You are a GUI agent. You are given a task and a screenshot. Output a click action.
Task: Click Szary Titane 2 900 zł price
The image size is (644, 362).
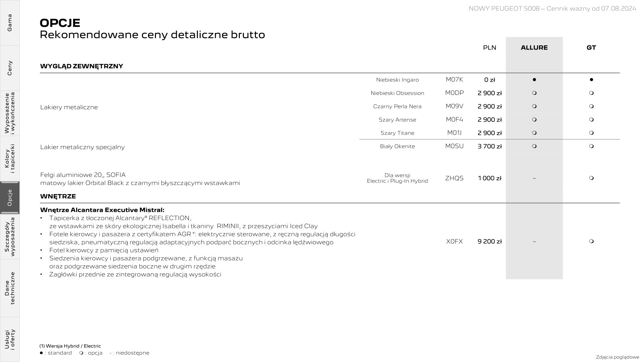tap(490, 133)
